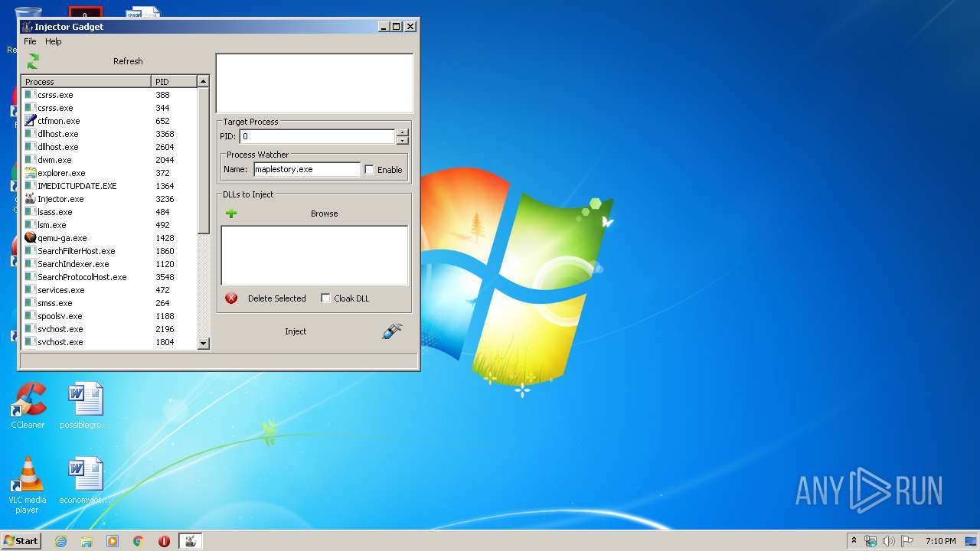This screenshot has height=551, width=980.
Task: Open Internet Explorer from the taskbar
Action: click(60, 541)
